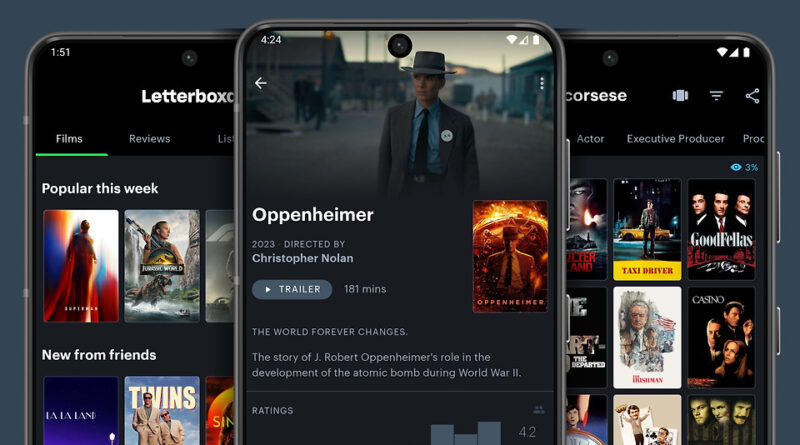Screen dimensions: 800x445
Task: Tap the poster view icon beside filter
Action: tap(680, 96)
